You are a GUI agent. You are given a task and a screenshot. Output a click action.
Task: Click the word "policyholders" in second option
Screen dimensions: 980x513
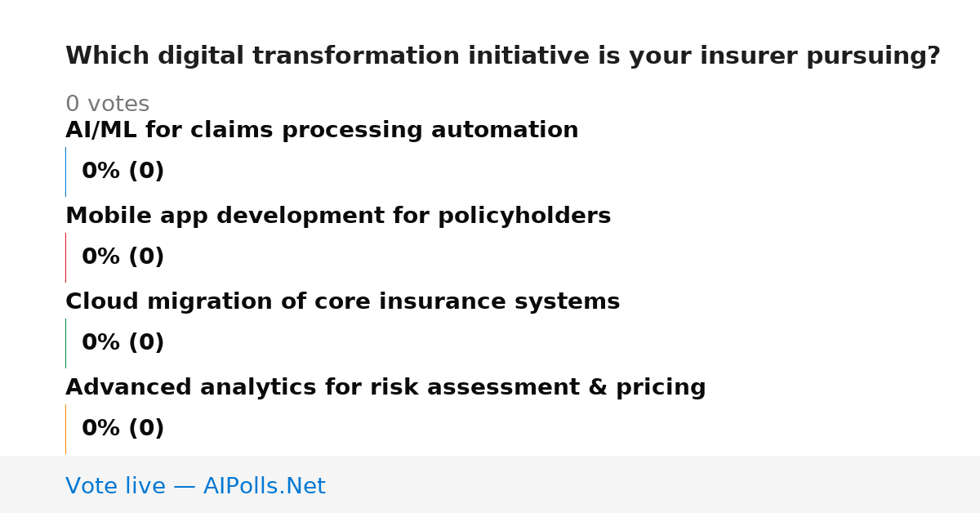(x=524, y=216)
